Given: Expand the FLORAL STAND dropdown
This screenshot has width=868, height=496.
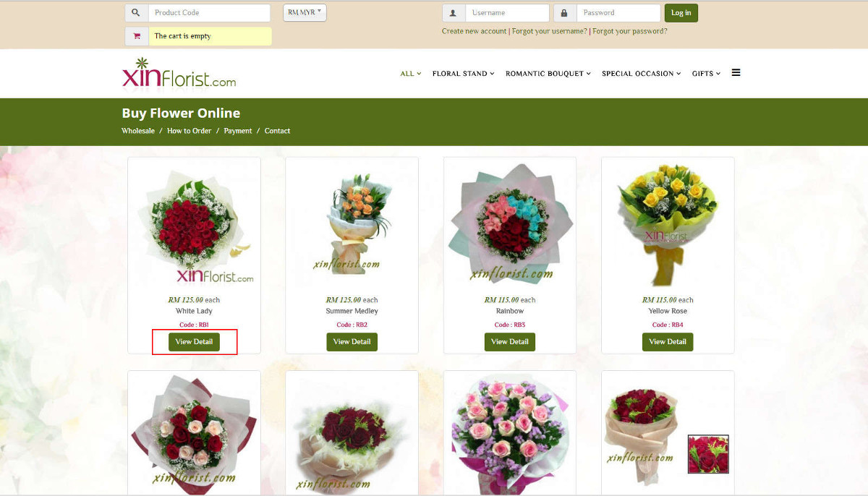Looking at the screenshot, I should coord(463,73).
